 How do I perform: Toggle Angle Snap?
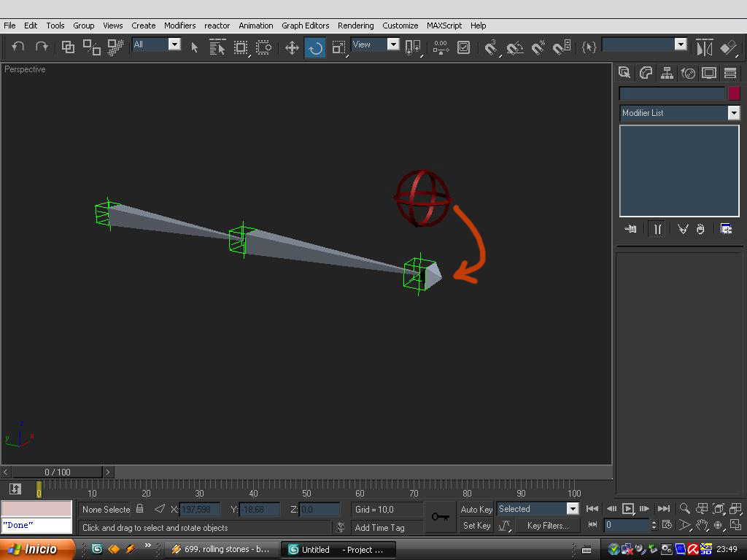click(514, 47)
